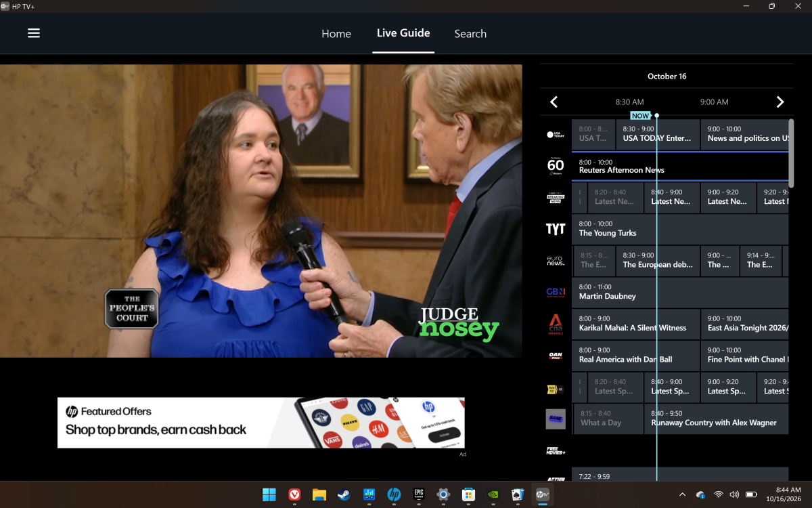Viewport: 812px width, 508px height.
Task: Open The Young Turks 8:00 - 10:00 program
Action: click(x=680, y=229)
